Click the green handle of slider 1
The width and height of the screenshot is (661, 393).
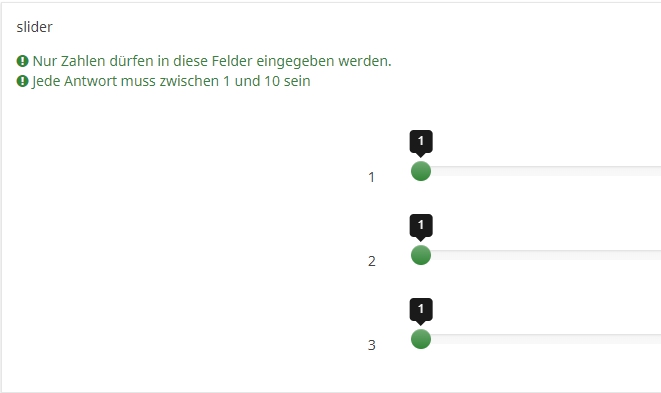421,171
